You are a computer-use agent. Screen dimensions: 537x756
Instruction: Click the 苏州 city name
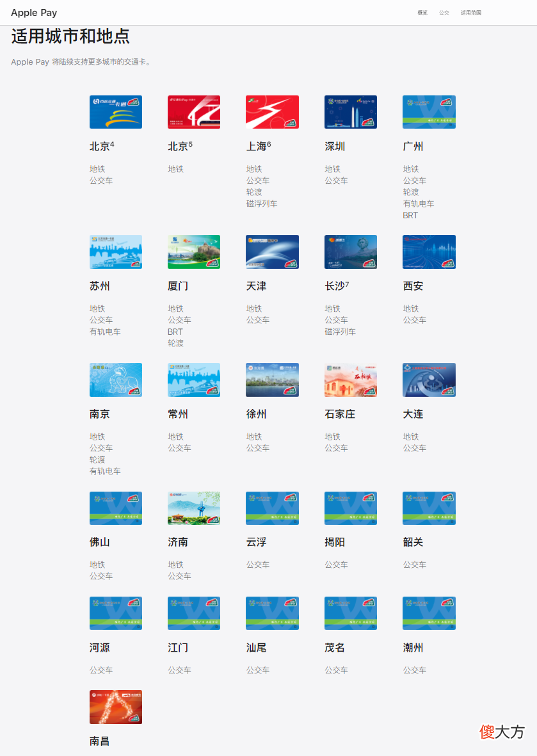pyautogui.click(x=100, y=286)
